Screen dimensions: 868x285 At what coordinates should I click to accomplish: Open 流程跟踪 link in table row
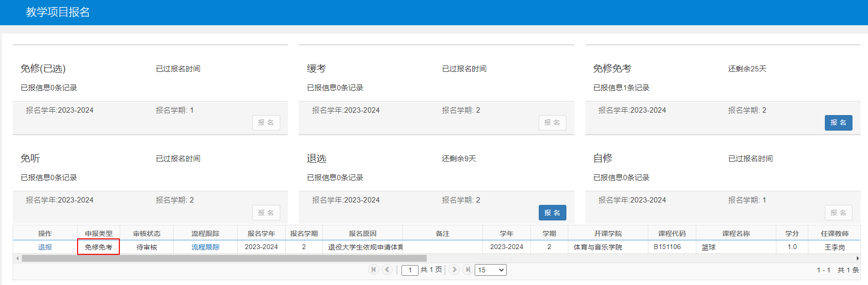pyautogui.click(x=205, y=247)
